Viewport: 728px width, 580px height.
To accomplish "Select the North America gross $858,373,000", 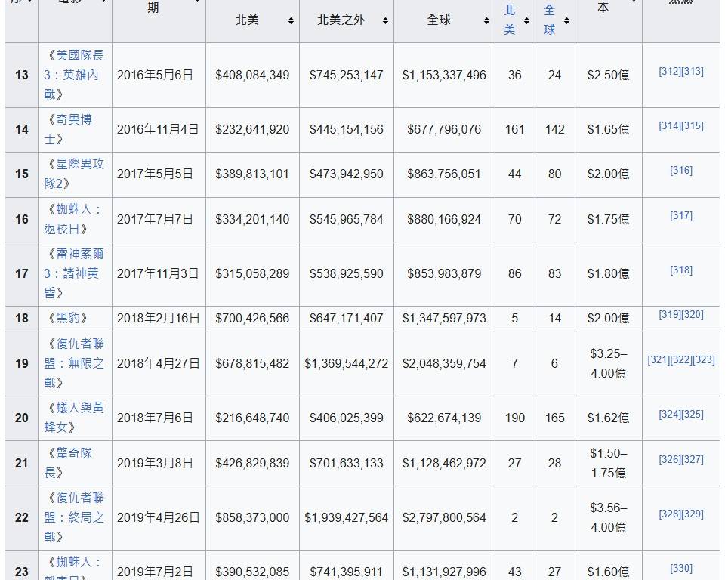I will point(252,517).
